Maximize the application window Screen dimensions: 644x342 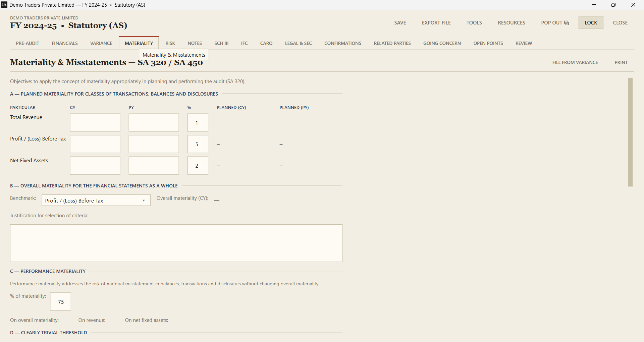coord(613,5)
